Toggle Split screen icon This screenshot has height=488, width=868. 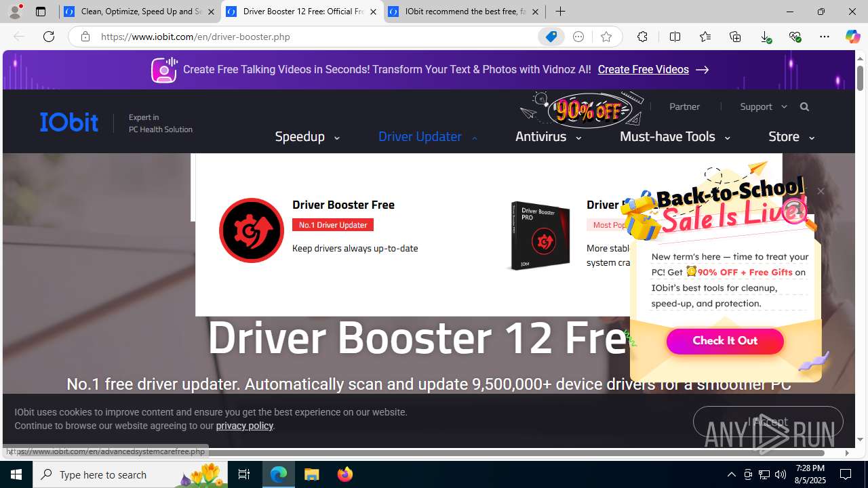(x=675, y=37)
